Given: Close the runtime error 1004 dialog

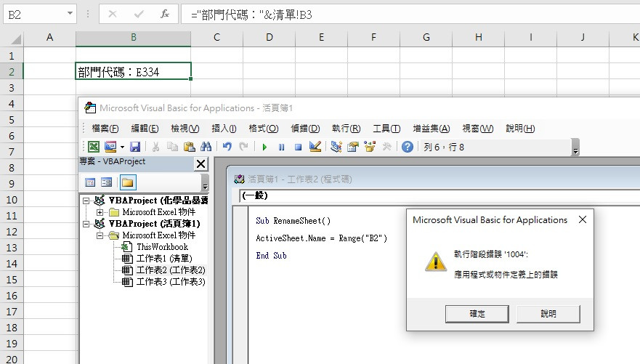Looking at the screenshot, I should (583, 219).
